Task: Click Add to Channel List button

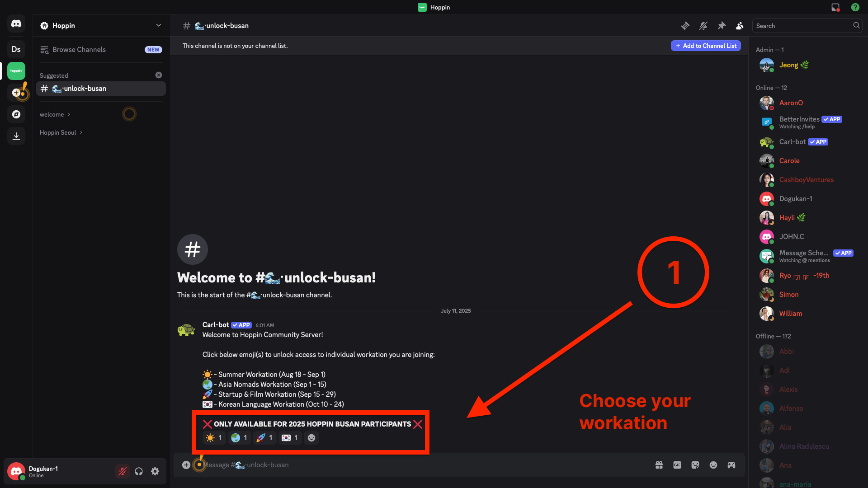Action: [x=706, y=46]
